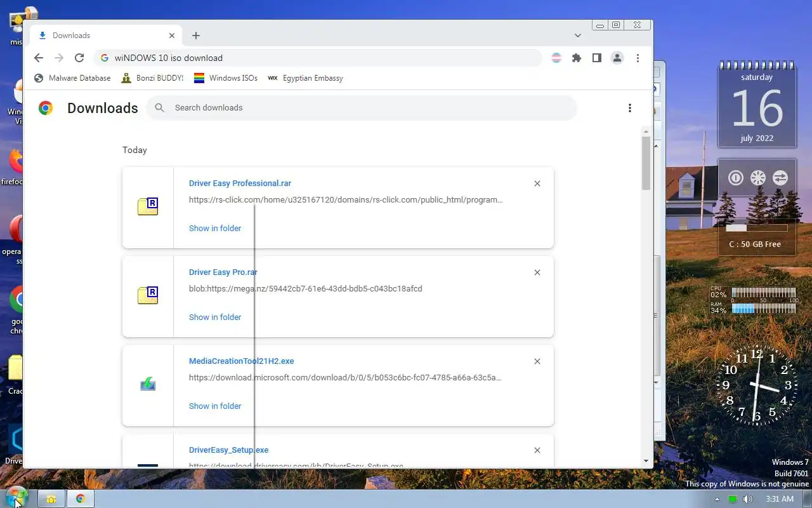Click the middle sun-like gadget control icon

tap(758, 178)
